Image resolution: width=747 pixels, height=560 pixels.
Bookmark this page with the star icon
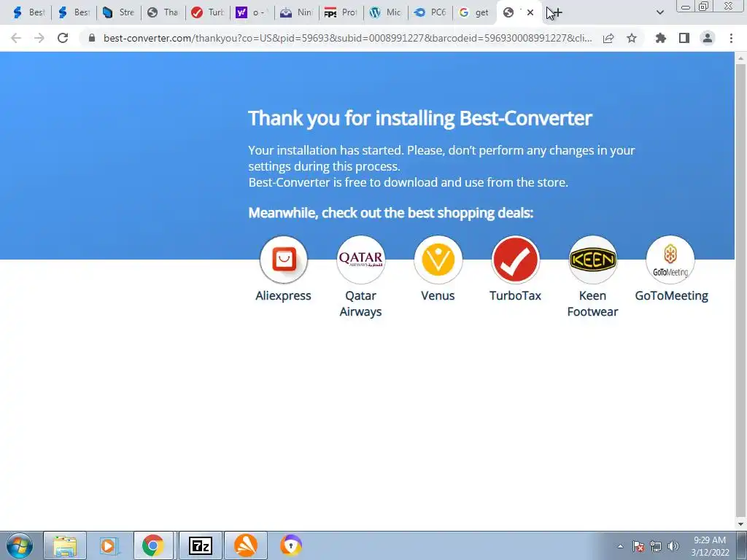[632, 38]
